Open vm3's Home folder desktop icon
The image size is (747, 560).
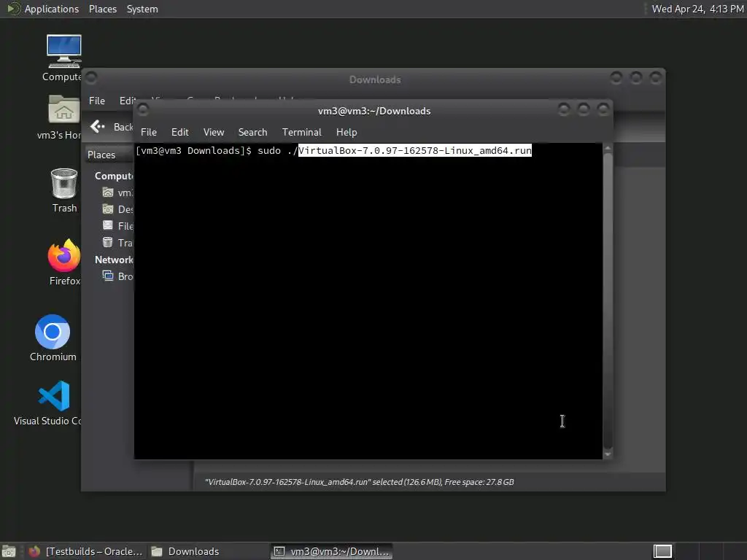point(64,117)
